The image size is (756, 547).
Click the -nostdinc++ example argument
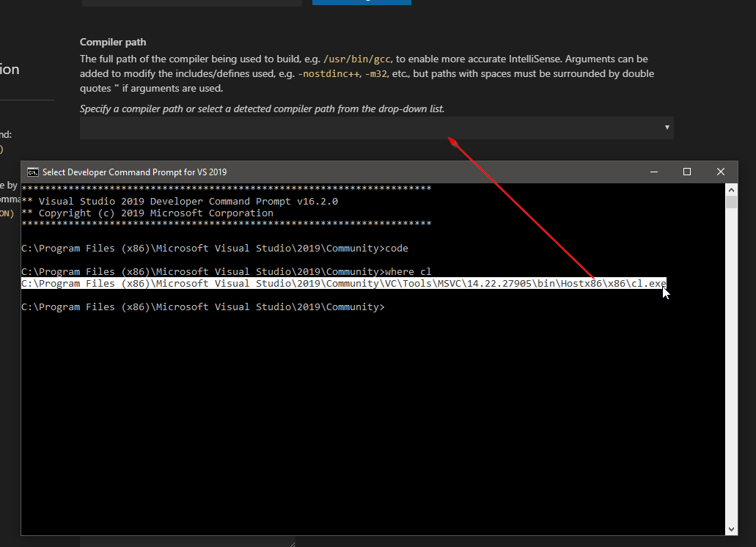pos(329,74)
